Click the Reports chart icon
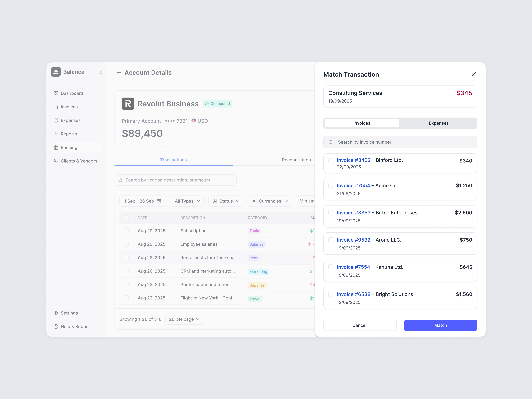Image resolution: width=532 pixels, height=399 pixels. (56, 134)
